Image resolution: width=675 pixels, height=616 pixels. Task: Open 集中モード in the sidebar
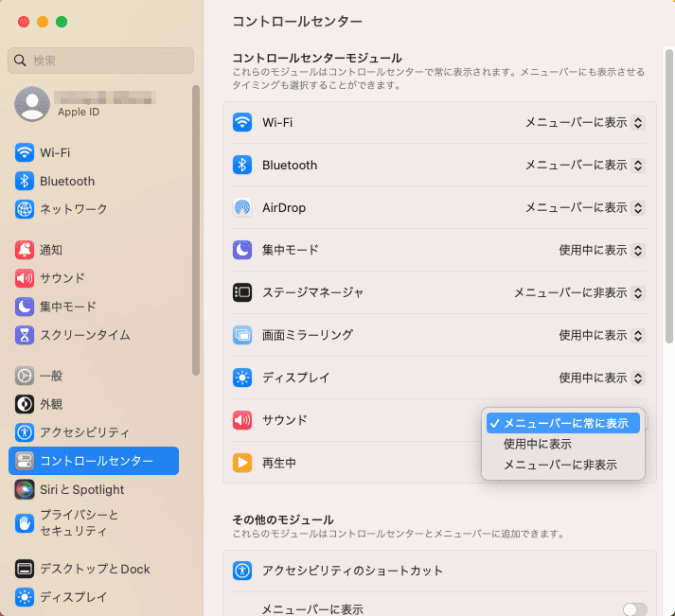(94, 307)
